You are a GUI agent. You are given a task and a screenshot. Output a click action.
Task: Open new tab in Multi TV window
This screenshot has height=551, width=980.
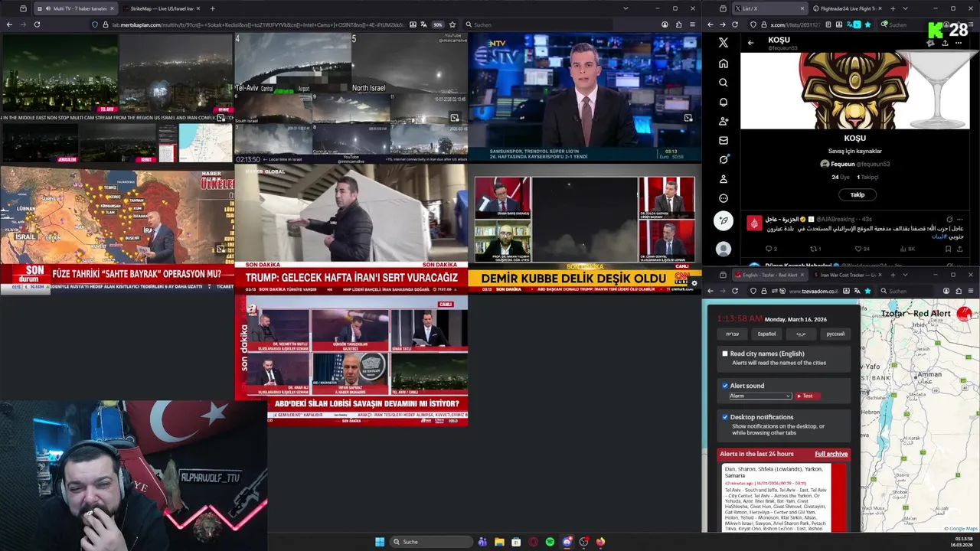point(212,8)
